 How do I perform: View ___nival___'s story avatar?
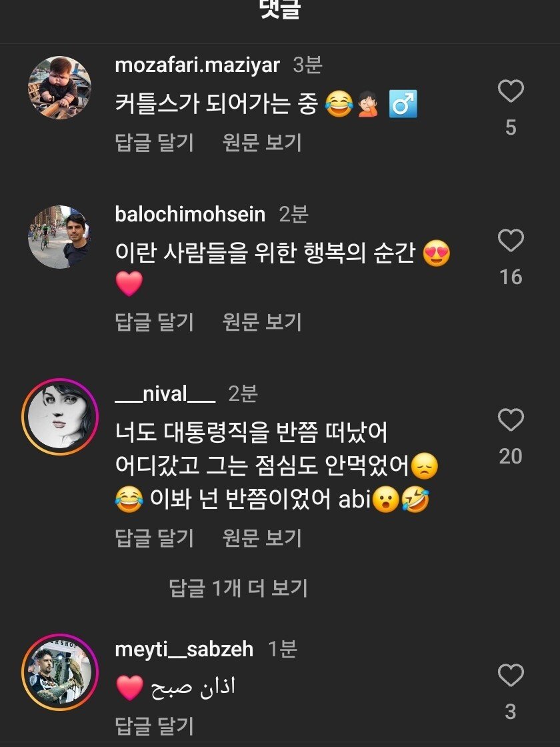pos(60,417)
